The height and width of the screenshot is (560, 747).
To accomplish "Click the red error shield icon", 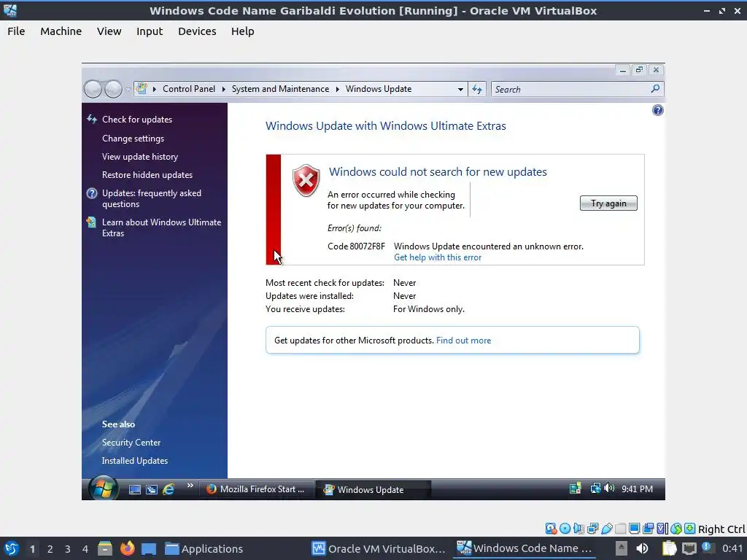I will click(x=306, y=181).
